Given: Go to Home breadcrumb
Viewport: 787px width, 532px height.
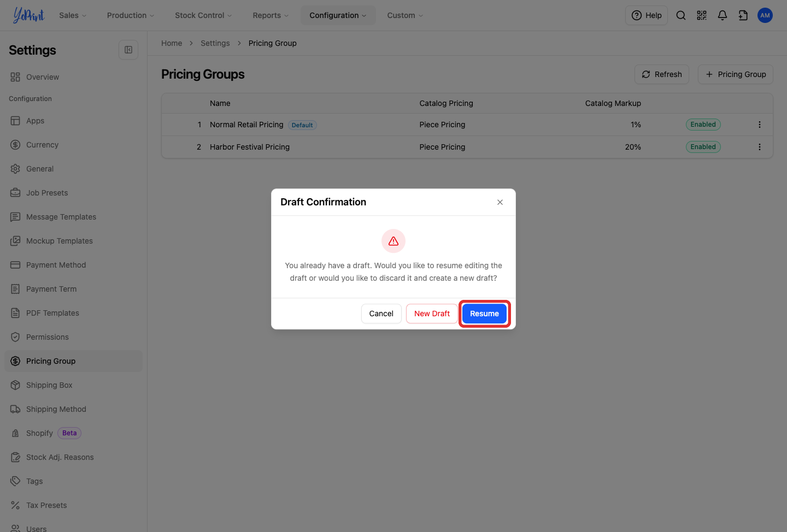Looking at the screenshot, I should click(172, 43).
